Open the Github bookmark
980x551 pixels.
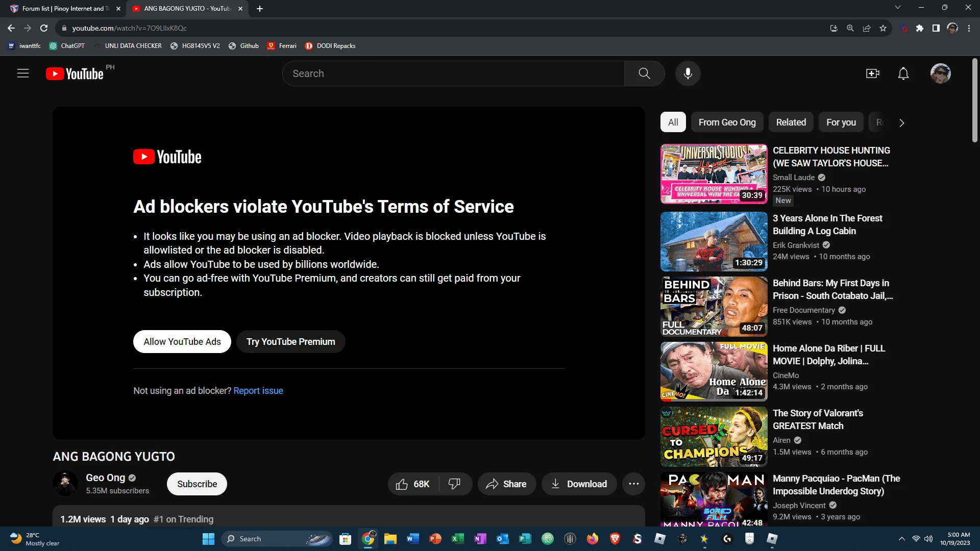(243, 46)
